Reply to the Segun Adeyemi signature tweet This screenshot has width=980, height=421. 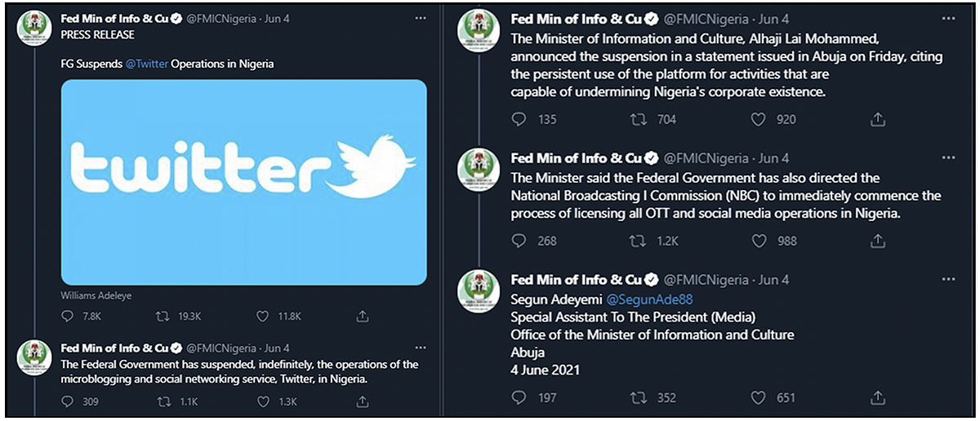click(519, 397)
